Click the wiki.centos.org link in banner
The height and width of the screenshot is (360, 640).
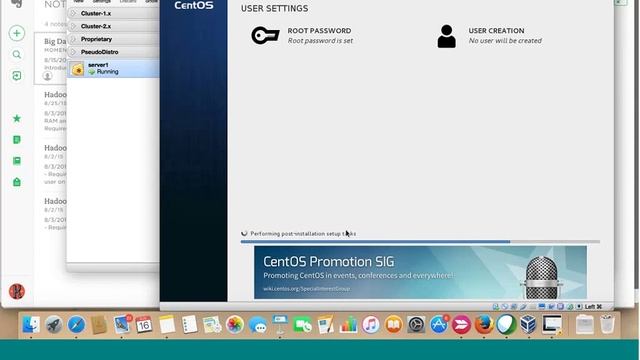(x=307, y=289)
